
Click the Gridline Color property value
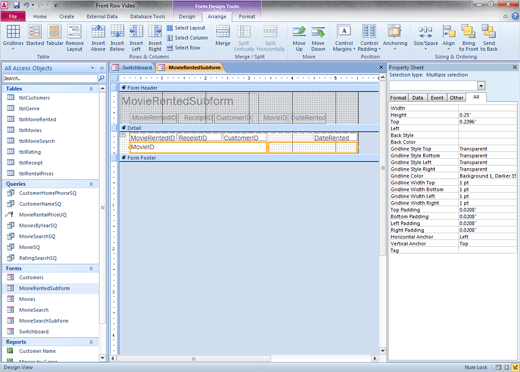click(487, 176)
